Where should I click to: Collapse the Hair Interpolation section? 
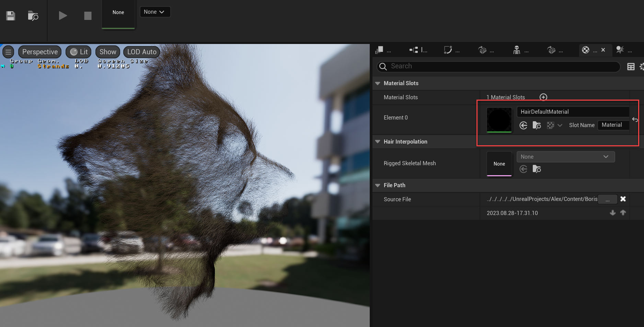[x=378, y=142]
